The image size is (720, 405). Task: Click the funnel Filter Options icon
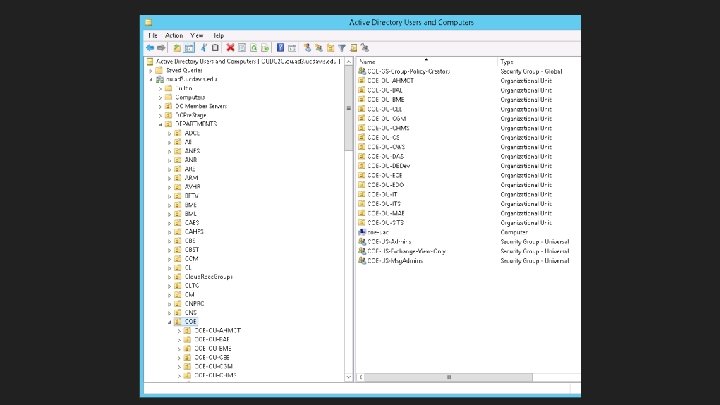point(342,48)
